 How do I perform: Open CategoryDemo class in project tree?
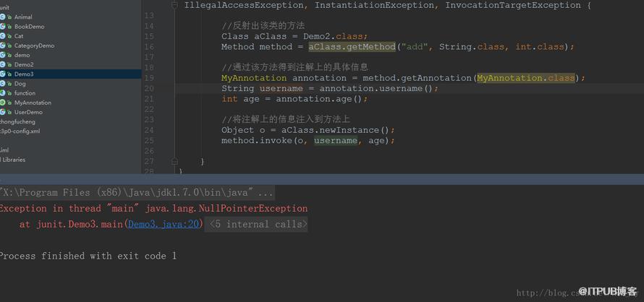point(34,46)
